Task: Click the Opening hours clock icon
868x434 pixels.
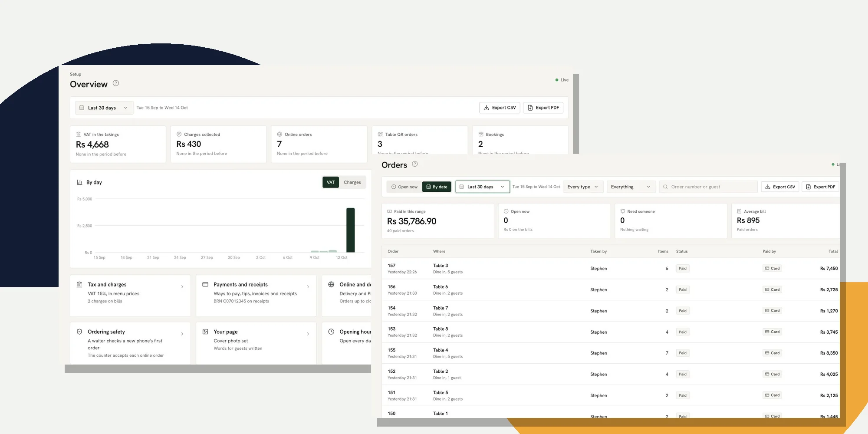Action: point(331,332)
